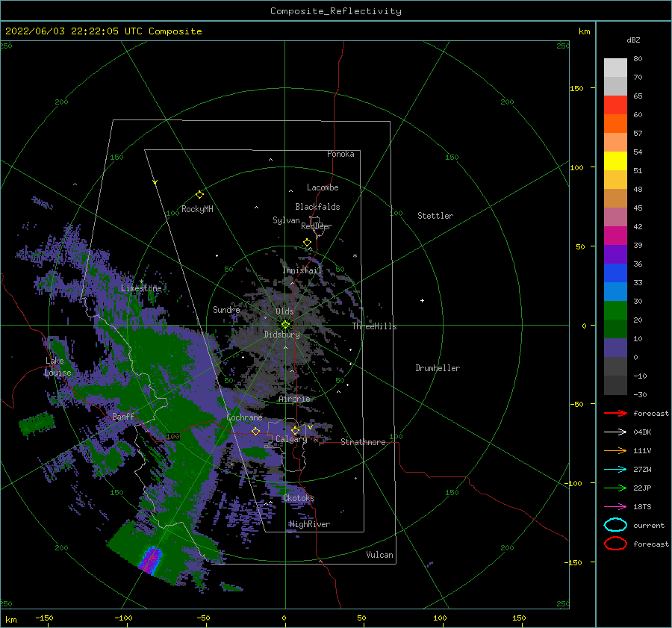Select the orange 111V arrow symbol
This screenshot has width=672, height=628.
[x=615, y=450]
